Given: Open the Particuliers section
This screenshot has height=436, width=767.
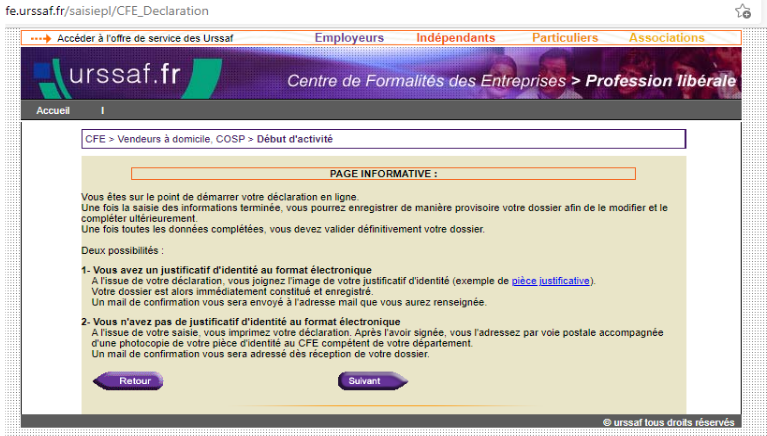Looking at the screenshot, I should pos(565,38).
